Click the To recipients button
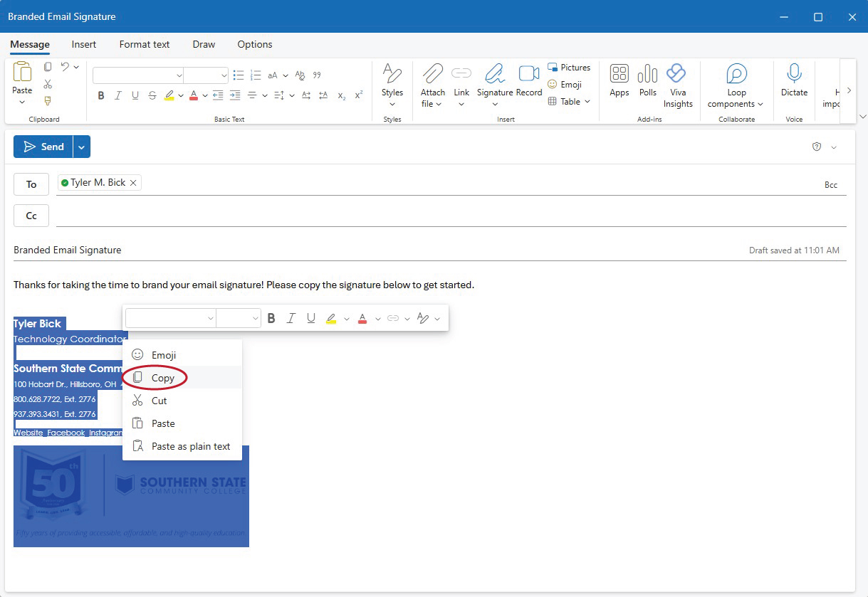Viewport: 868px width, 597px height. click(31, 184)
